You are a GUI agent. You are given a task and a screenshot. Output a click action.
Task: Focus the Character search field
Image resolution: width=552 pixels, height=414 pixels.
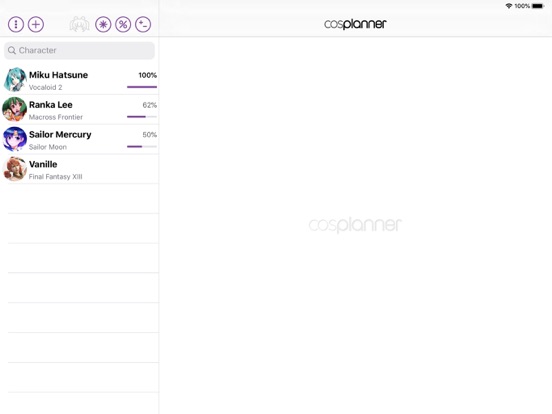pos(79,50)
